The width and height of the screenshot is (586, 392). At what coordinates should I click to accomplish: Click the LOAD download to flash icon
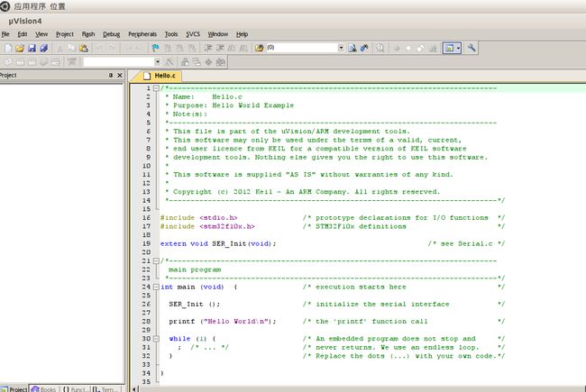click(x=71, y=61)
